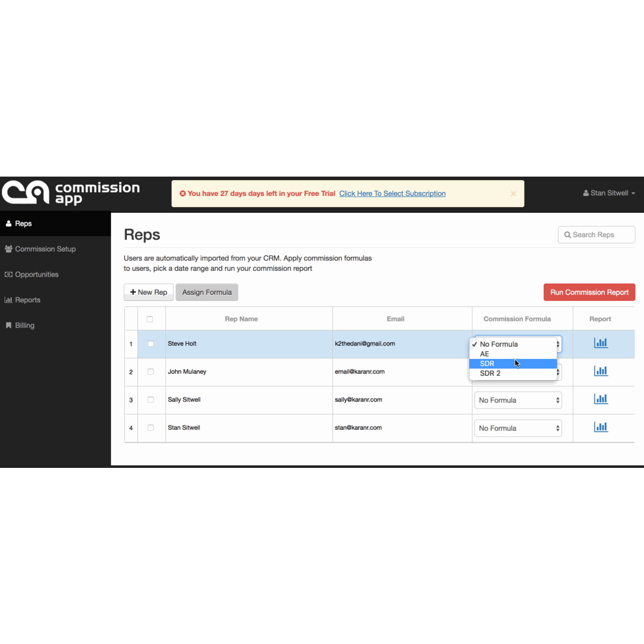Open Sally Sitwell's No Formula dropdown

[x=518, y=400]
